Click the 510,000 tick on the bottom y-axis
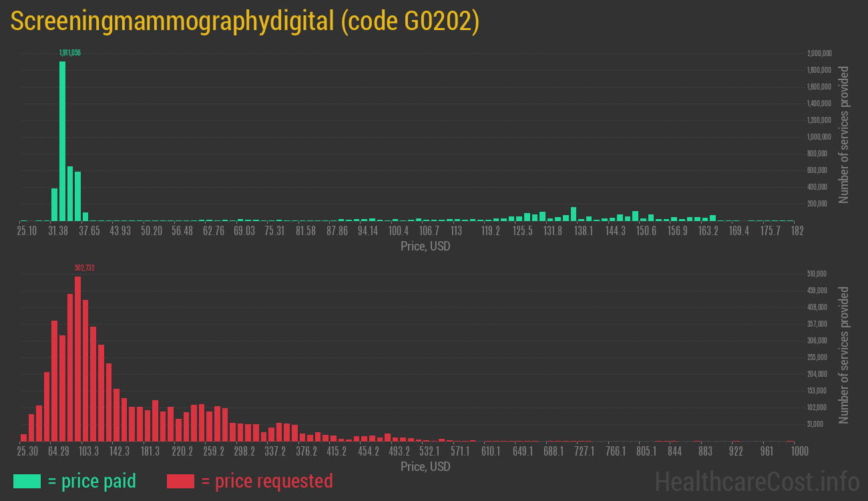The image size is (868, 501). pyautogui.click(x=817, y=274)
